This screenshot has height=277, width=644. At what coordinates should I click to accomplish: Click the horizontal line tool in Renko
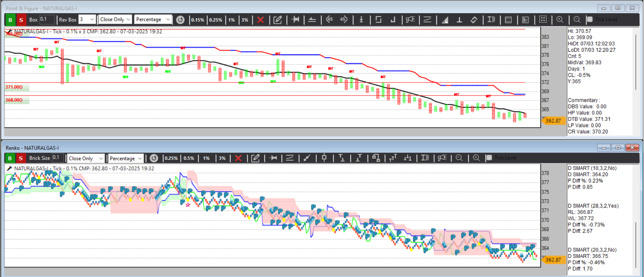[x=273, y=158]
